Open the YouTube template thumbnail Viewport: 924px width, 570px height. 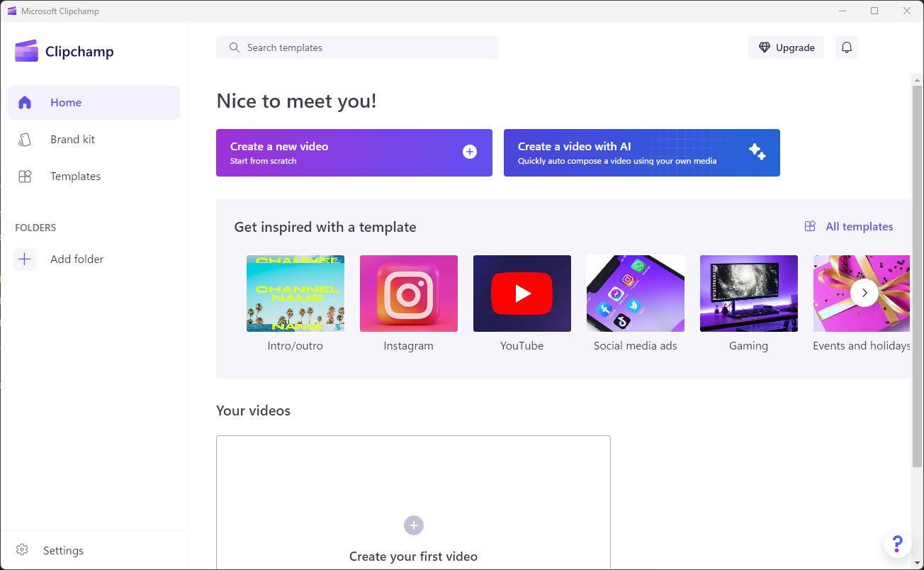522,294
